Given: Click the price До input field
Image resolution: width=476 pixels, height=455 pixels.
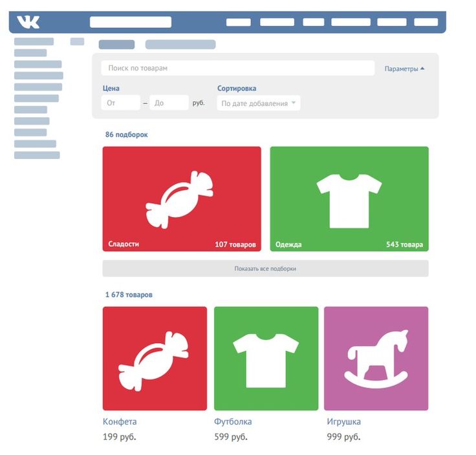Looking at the screenshot, I should click(169, 103).
